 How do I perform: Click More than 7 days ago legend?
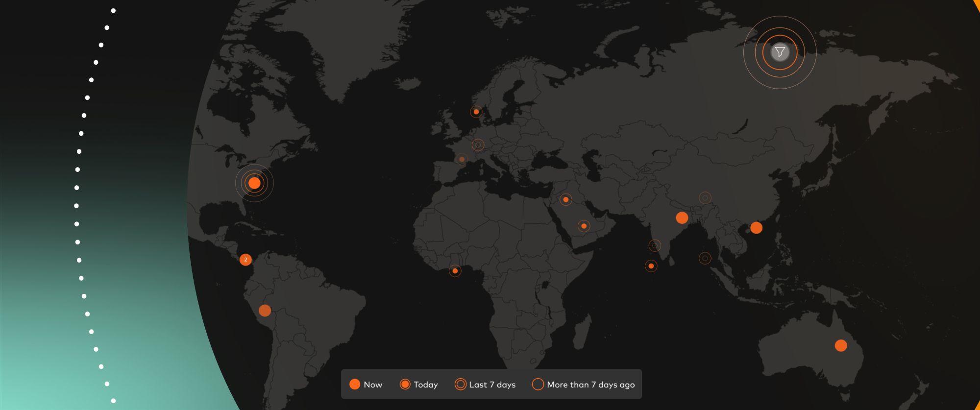point(584,385)
